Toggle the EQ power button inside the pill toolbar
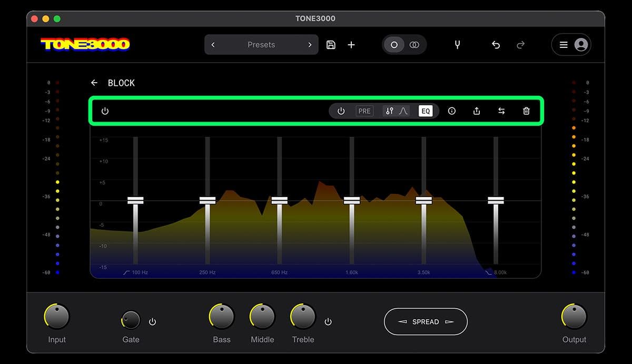This screenshot has height=364, width=632. (x=341, y=111)
